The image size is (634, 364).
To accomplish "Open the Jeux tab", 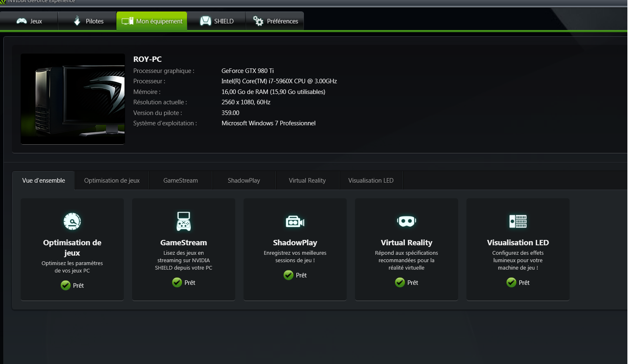I will click(29, 21).
